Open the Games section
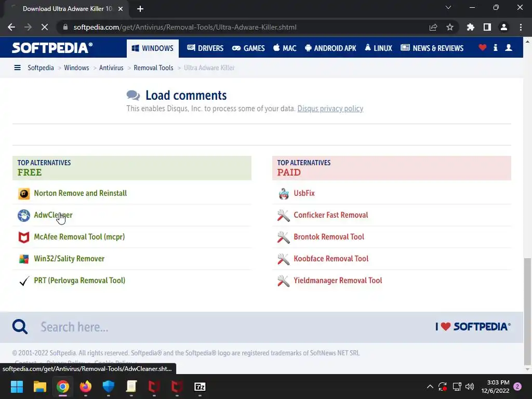The height and width of the screenshot is (399, 532). (248, 48)
